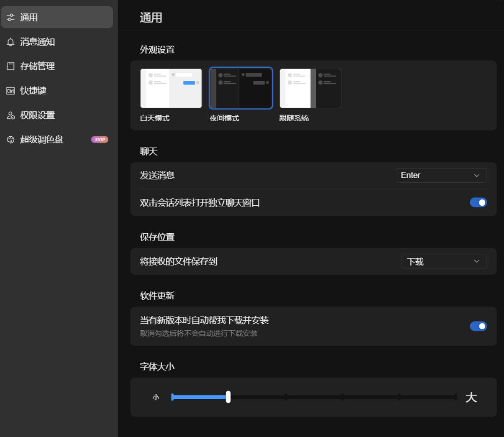Click the bell icon next to 消息通知
The height and width of the screenshot is (437, 504).
pyautogui.click(x=10, y=42)
